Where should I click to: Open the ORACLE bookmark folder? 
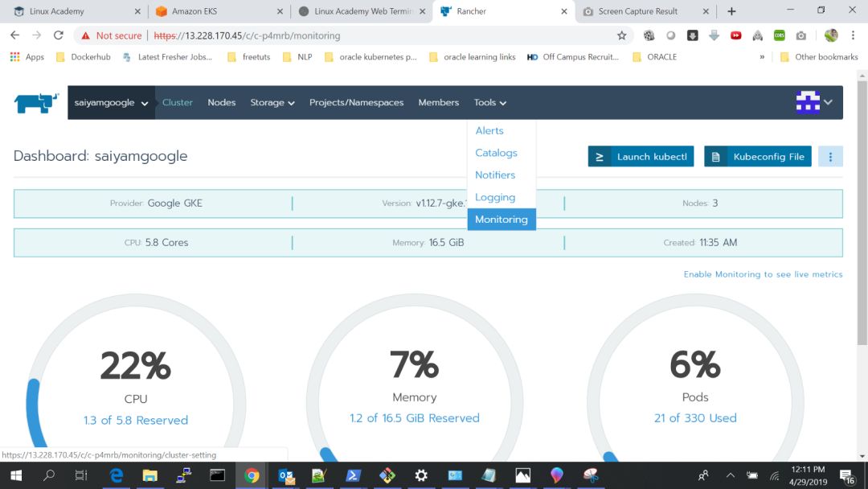(x=655, y=56)
